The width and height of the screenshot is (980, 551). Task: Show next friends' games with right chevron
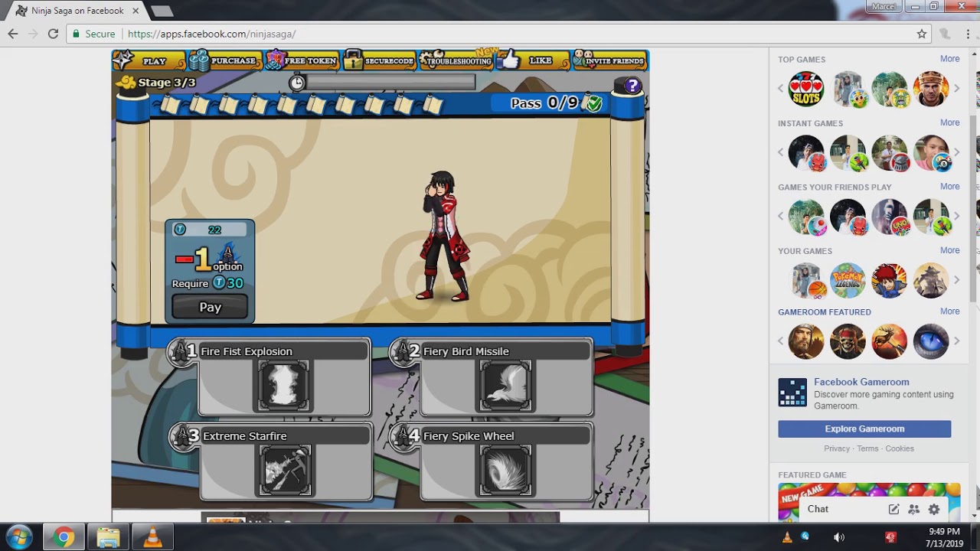click(956, 217)
